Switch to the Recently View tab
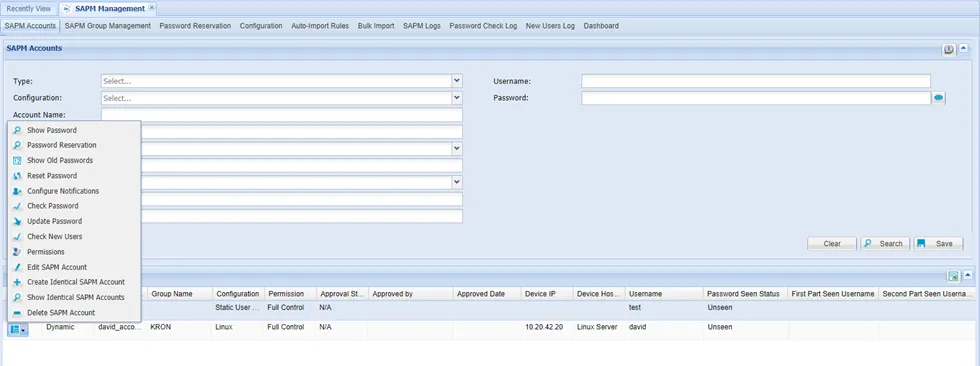 click(29, 9)
